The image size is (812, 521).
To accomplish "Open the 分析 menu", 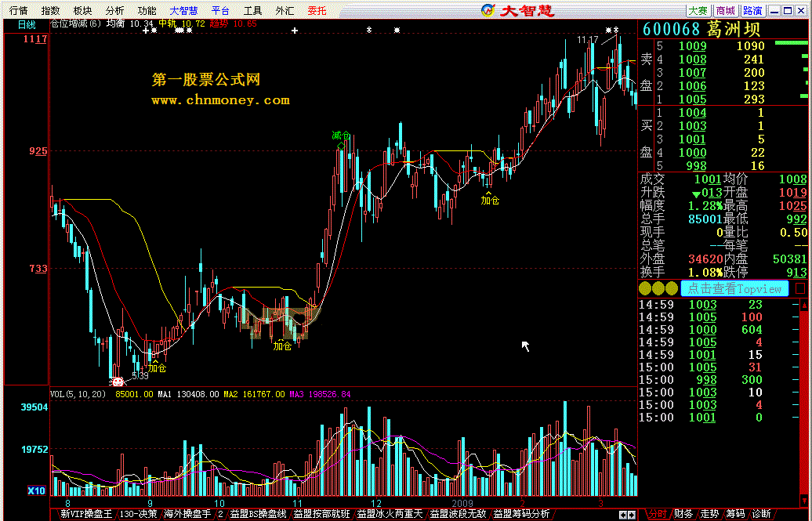I will (x=114, y=11).
